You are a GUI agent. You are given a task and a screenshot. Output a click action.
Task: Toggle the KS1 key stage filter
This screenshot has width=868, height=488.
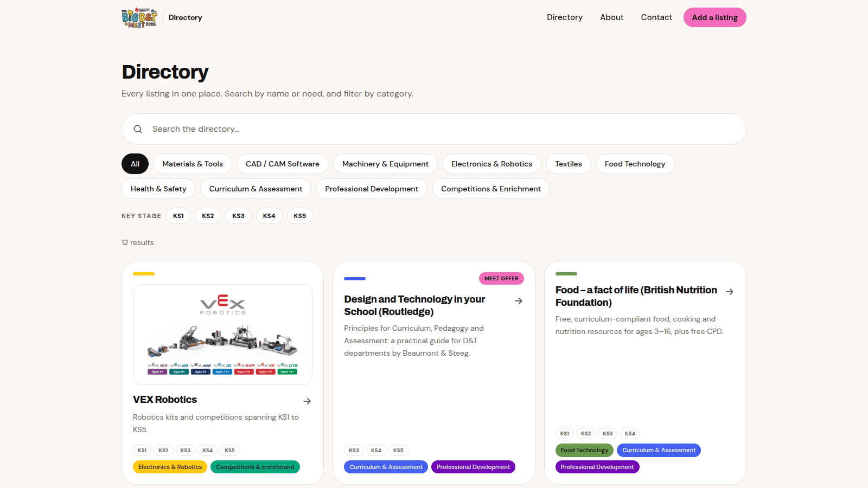(178, 216)
